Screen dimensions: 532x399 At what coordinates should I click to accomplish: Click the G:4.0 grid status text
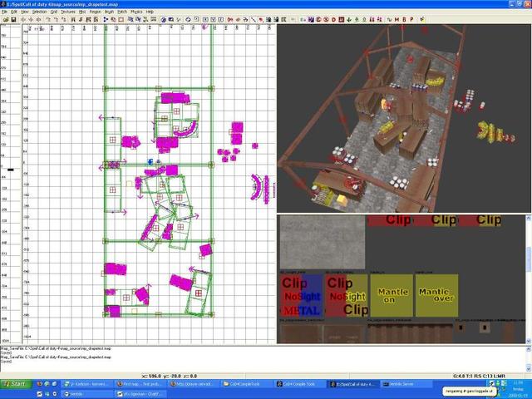(x=479, y=376)
